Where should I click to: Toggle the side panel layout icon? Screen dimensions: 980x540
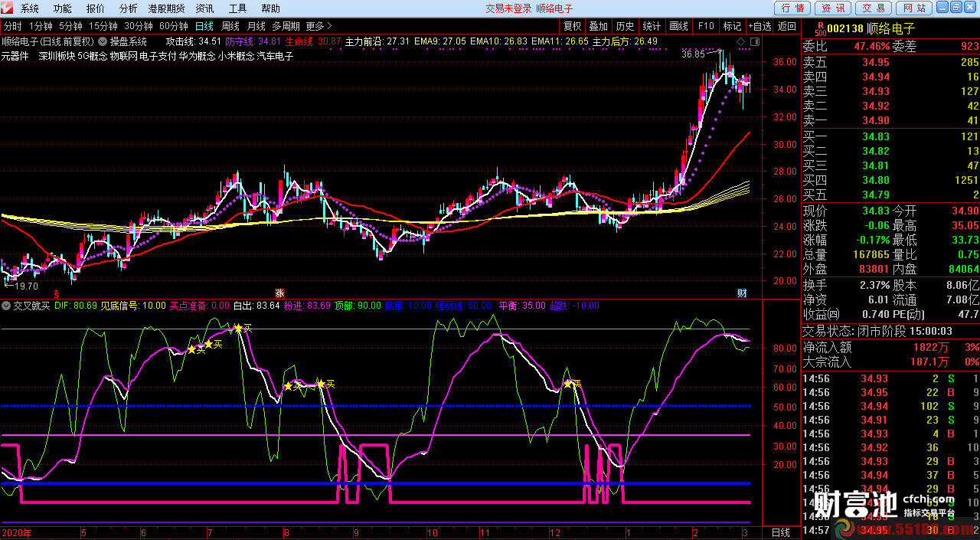pos(755,41)
